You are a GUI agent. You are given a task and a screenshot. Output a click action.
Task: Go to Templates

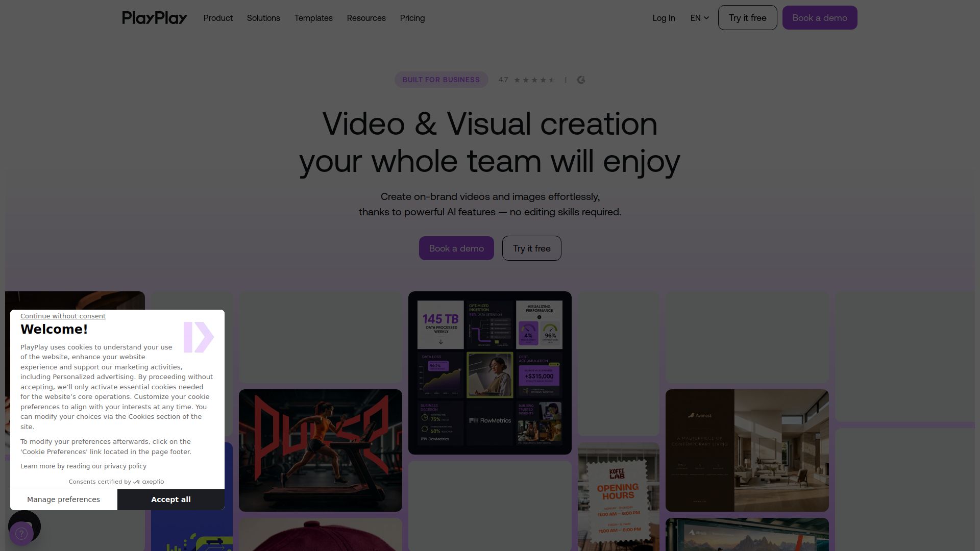click(313, 18)
